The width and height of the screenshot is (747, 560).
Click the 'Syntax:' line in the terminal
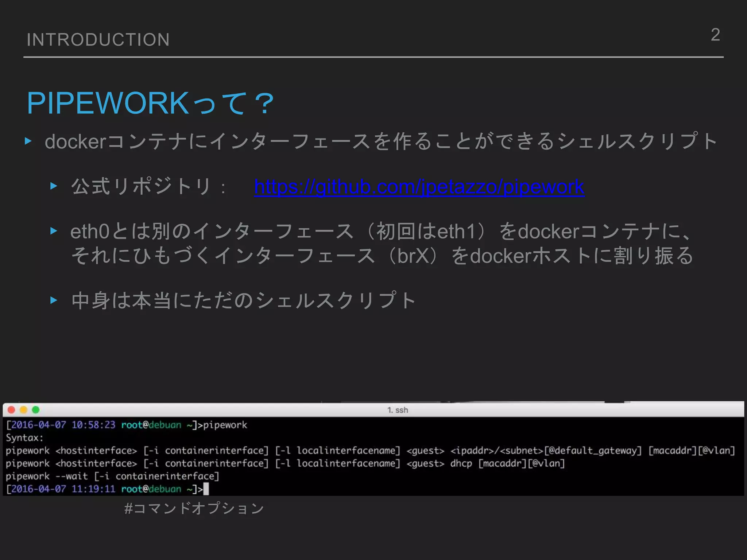point(24,438)
